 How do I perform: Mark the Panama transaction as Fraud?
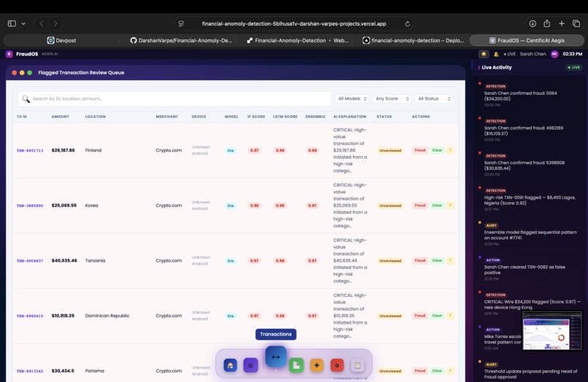(x=420, y=371)
